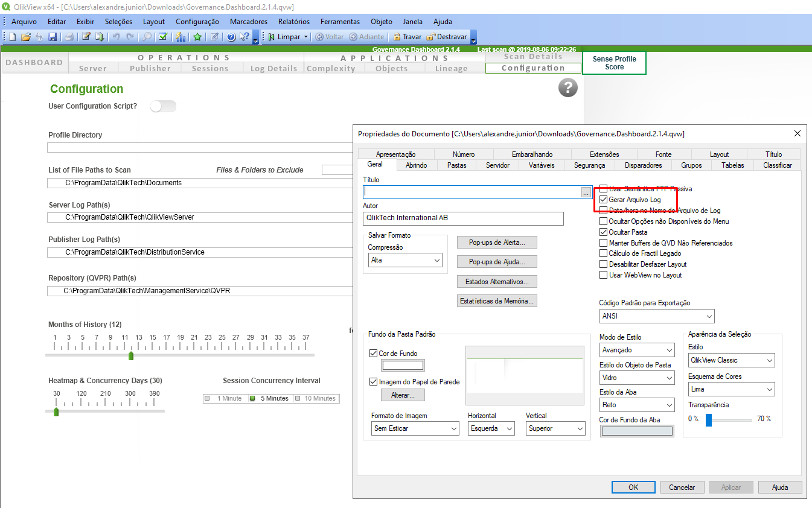Click the Quick Chart wizard icon
812x508 pixels.
181,37
